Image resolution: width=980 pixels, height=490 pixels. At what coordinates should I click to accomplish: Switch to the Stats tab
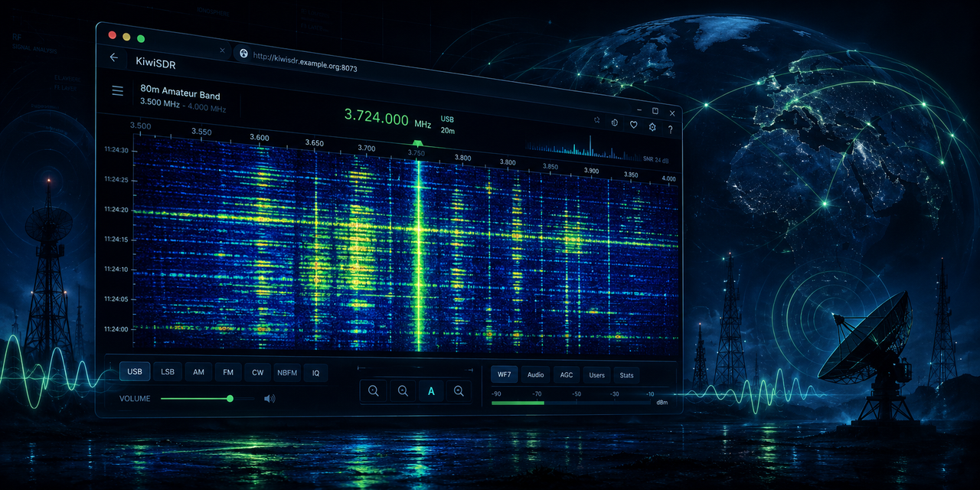click(626, 376)
